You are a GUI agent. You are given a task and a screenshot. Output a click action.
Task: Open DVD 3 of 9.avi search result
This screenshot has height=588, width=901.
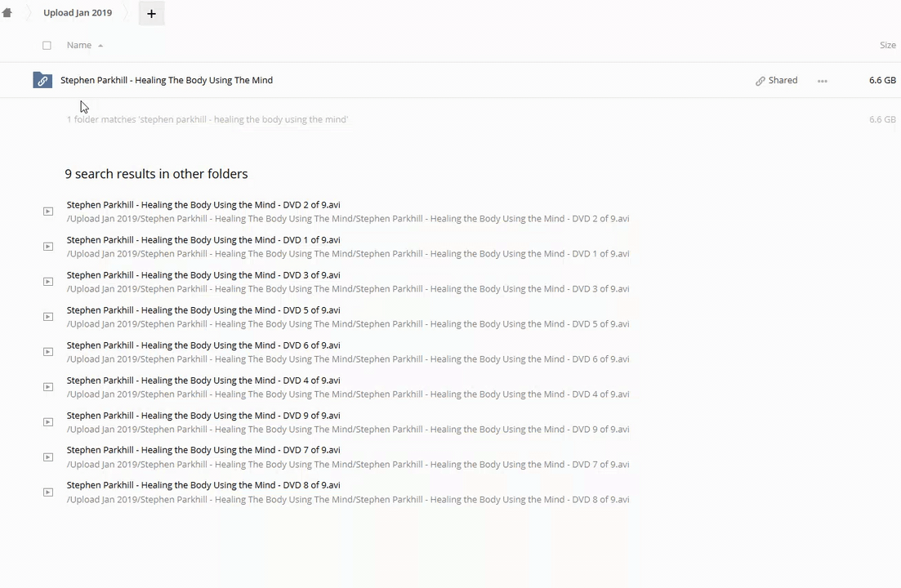(x=203, y=275)
